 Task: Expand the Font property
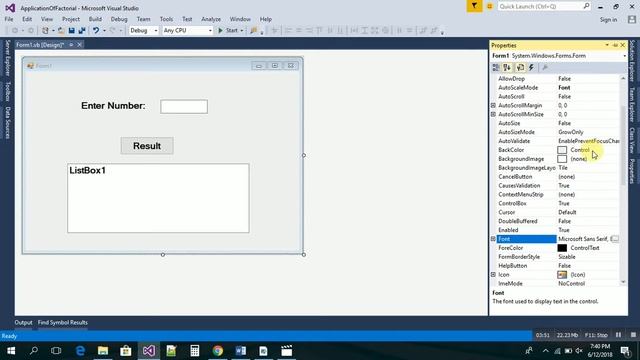point(493,239)
